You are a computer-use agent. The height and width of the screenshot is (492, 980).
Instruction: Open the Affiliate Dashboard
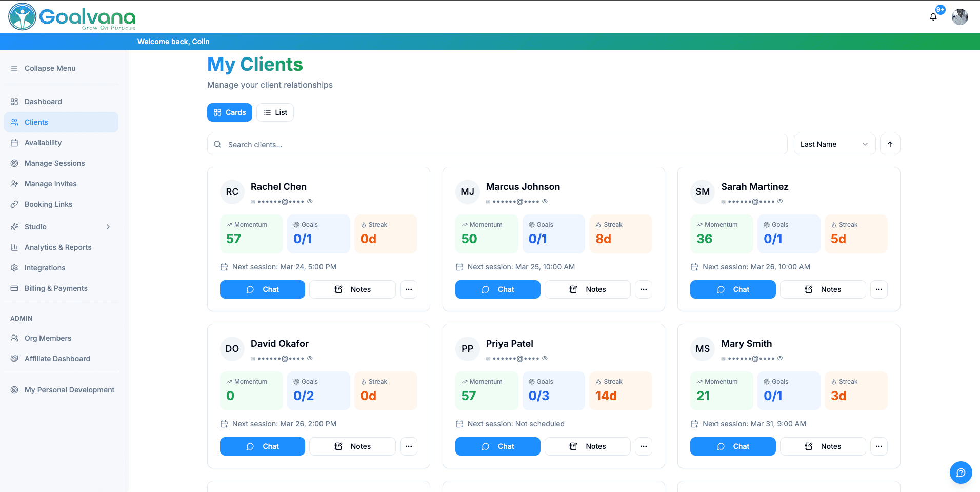click(x=57, y=358)
